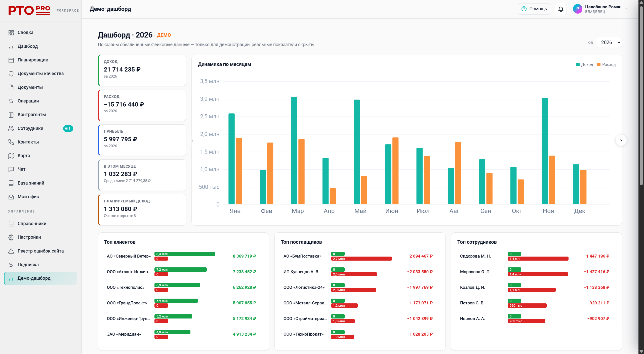Click the Карта map icon
The height and width of the screenshot is (354, 644).
[x=11, y=156]
